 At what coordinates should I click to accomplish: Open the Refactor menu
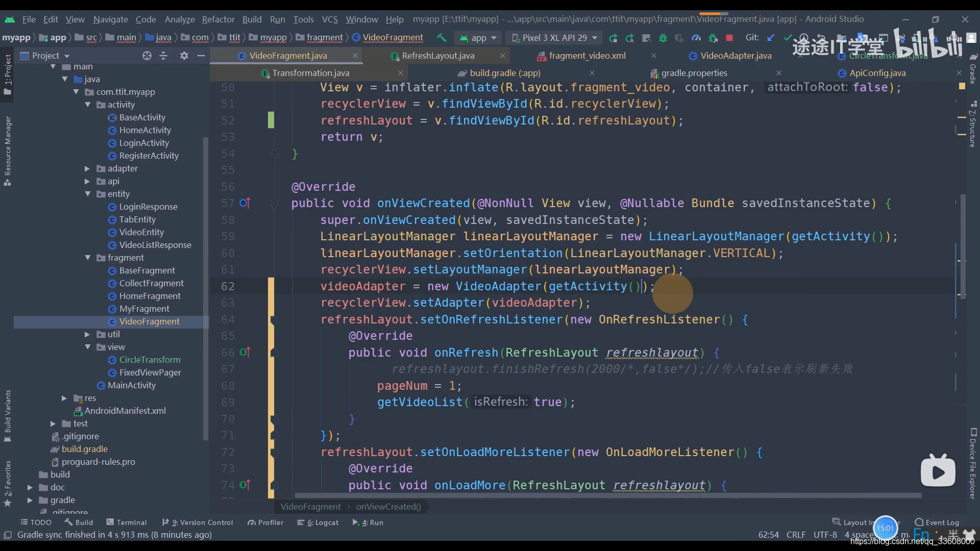218,19
